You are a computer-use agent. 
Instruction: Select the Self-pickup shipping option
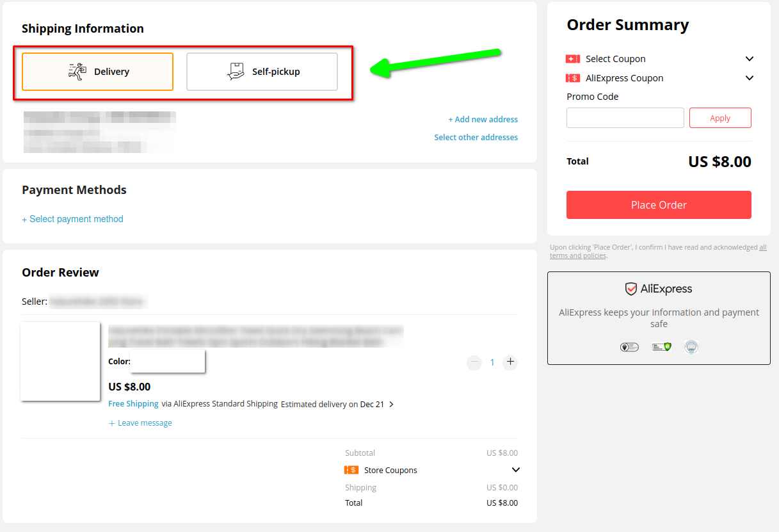(262, 72)
